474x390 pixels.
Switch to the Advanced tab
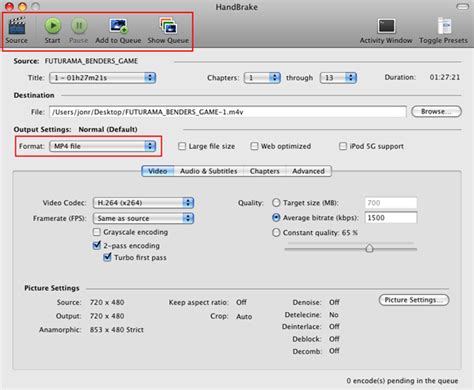308,171
